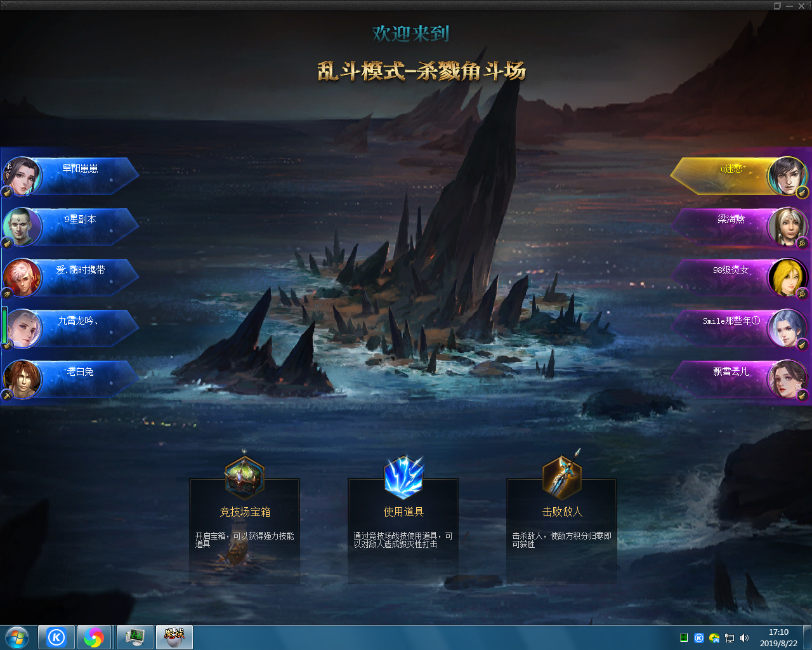The image size is (812, 650).
Task: Click the blue K tray icon
Action: [x=699, y=638]
